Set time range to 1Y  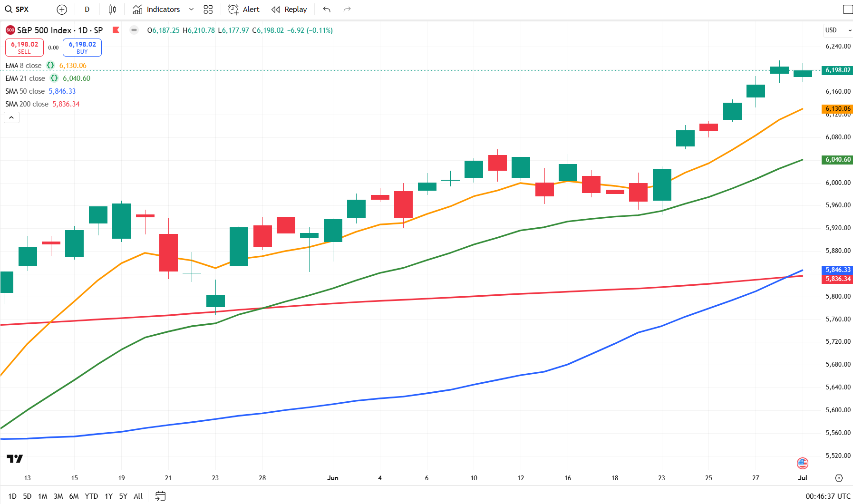click(x=108, y=496)
